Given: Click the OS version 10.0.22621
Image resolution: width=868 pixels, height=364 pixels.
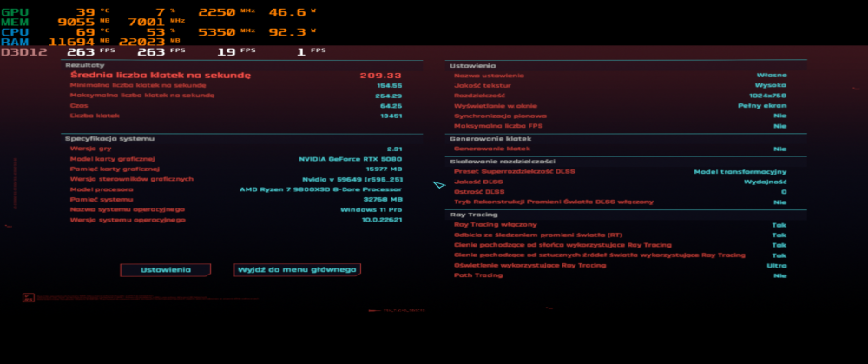Looking at the screenshot, I should 382,220.
